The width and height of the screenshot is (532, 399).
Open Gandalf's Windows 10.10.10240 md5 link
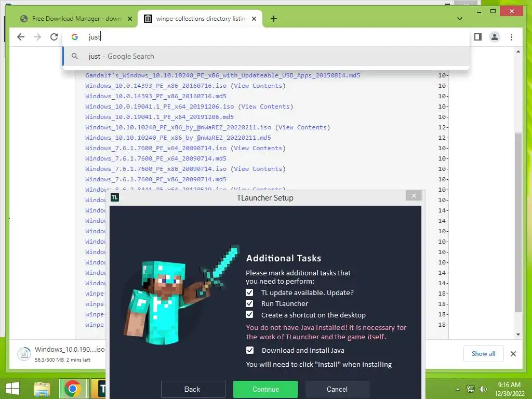pos(222,75)
